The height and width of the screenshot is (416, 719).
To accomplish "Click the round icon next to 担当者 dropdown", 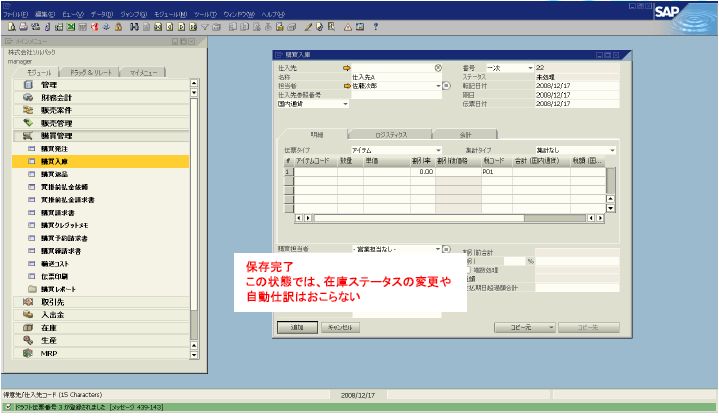I will tap(447, 86).
